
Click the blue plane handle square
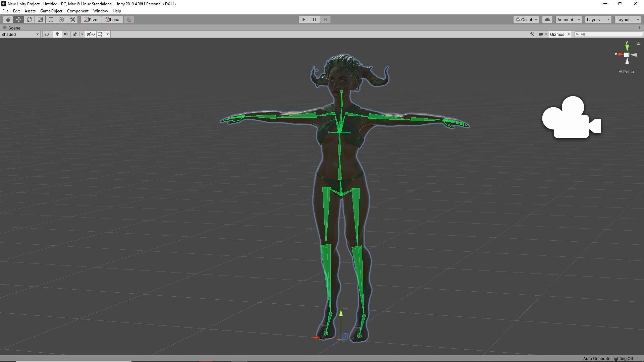click(344, 336)
